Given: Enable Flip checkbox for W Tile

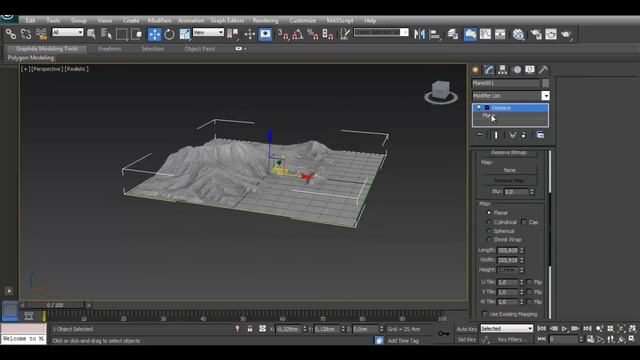Looking at the screenshot, I should point(529,302).
